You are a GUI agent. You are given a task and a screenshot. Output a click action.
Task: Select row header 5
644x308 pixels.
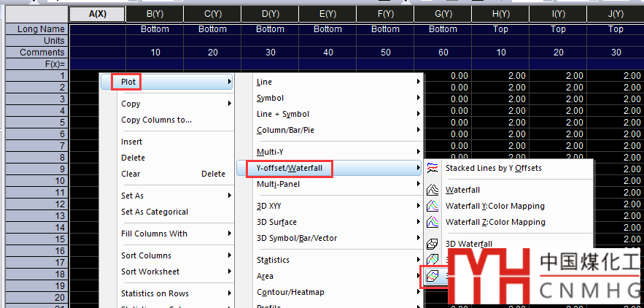(x=37, y=122)
